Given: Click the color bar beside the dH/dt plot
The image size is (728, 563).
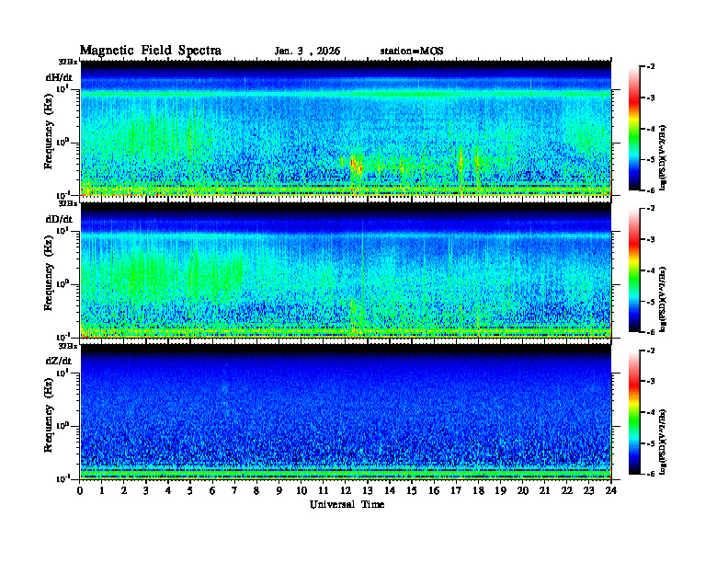Looking at the screenshot, I should coord(634,129).
